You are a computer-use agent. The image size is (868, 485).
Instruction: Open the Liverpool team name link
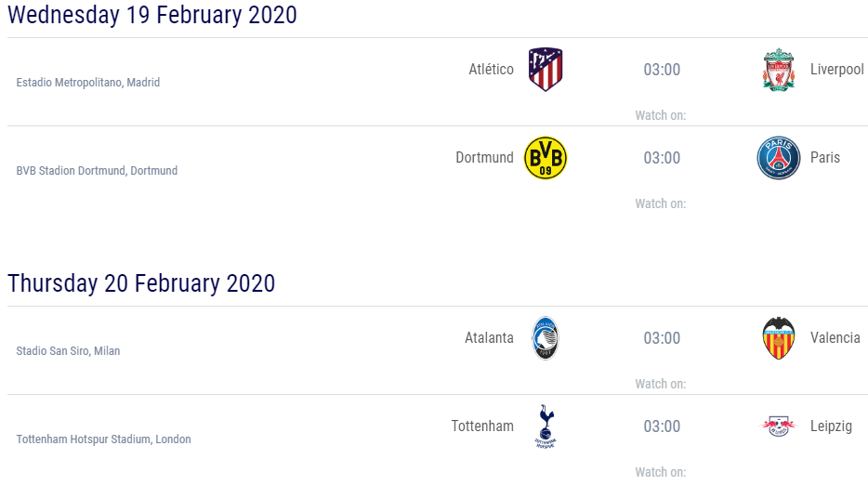point(837,69)
